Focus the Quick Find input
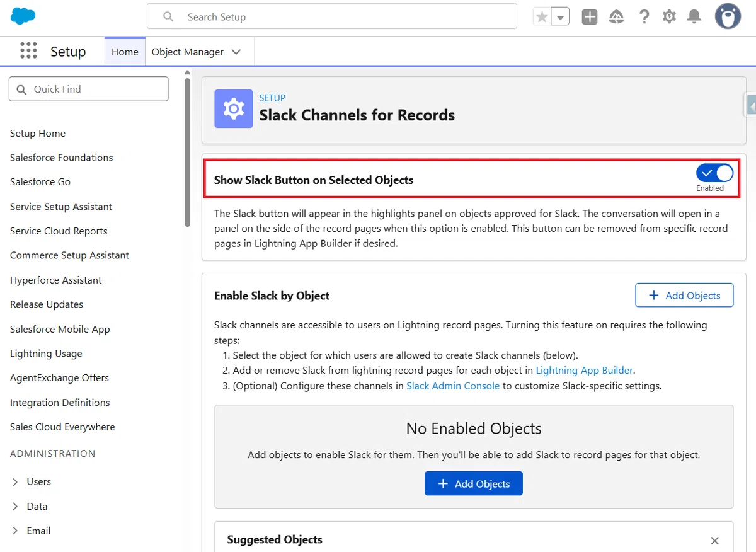Image resolution: width=756 pixels, height=552 pixels. (89, 89)
